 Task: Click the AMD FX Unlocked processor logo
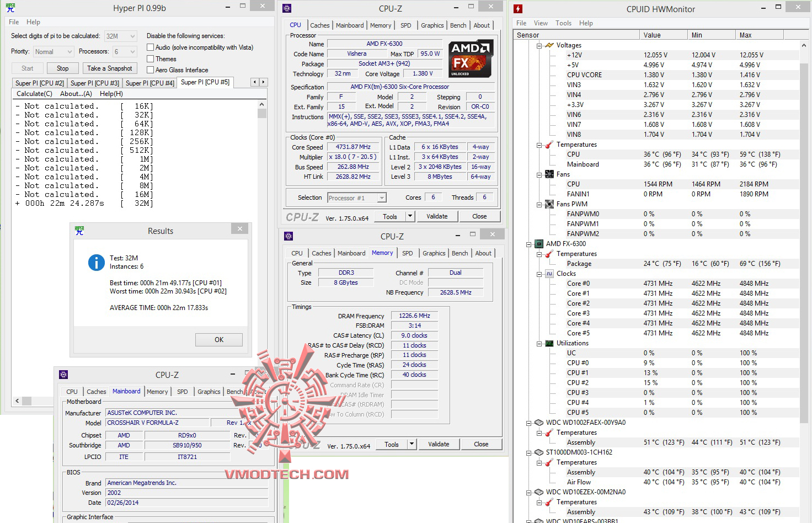coord(471,58)
